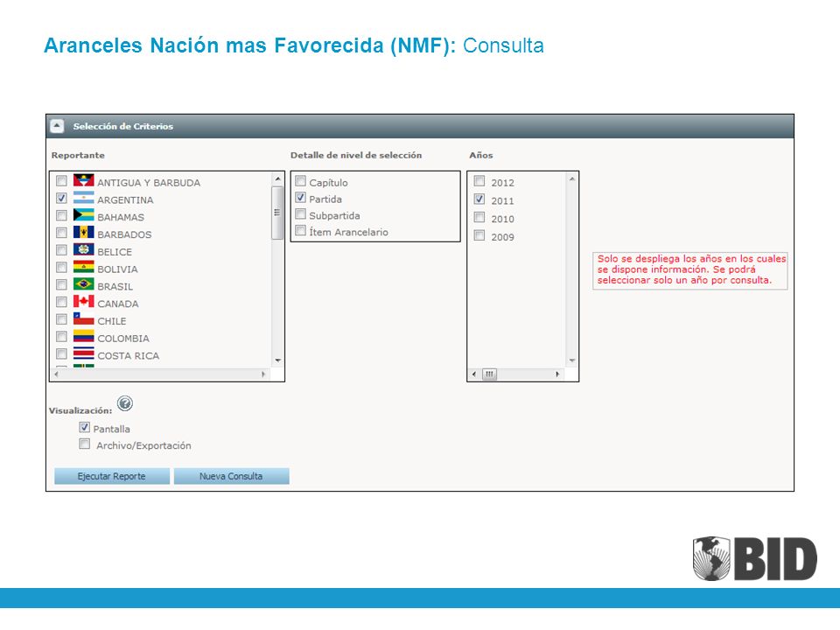Check the CHILE checkbox

click(61, 319)
